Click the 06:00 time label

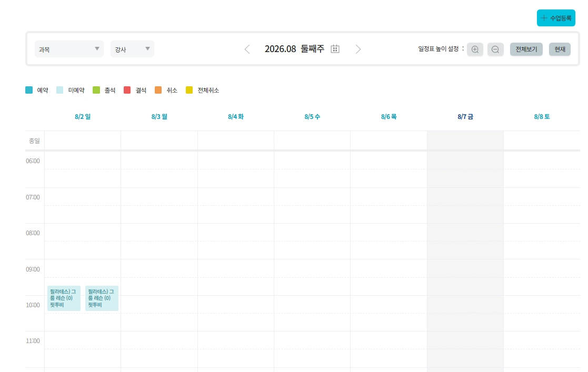tap(33, 161)
